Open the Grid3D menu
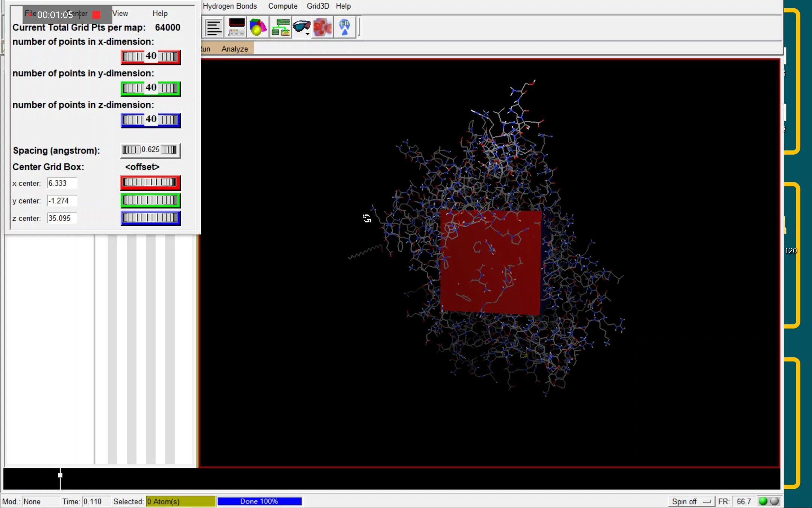Screen dimensions: 812x508 318,6
